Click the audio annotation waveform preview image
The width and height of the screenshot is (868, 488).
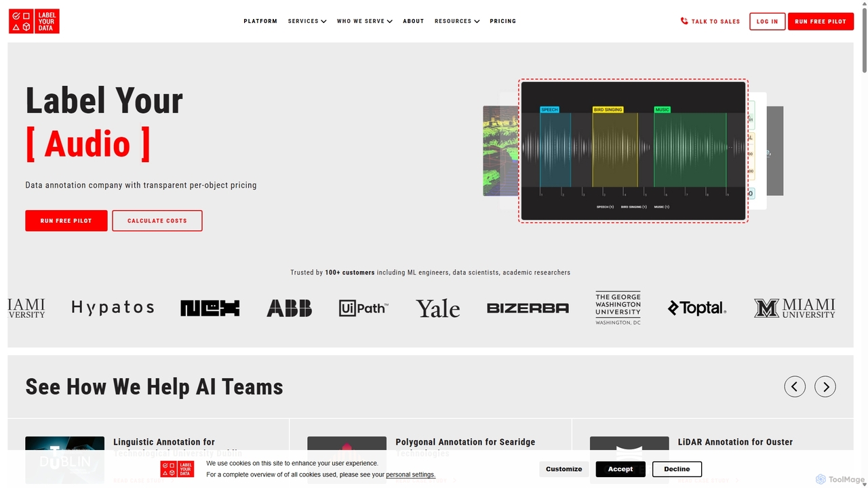coord(633,150)
